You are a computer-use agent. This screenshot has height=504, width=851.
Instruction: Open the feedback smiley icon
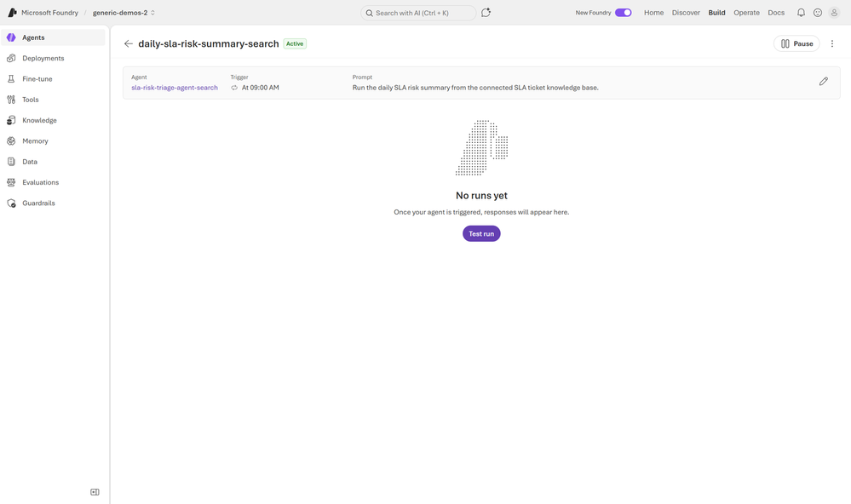pyautogui.click(x=817, y=13)
